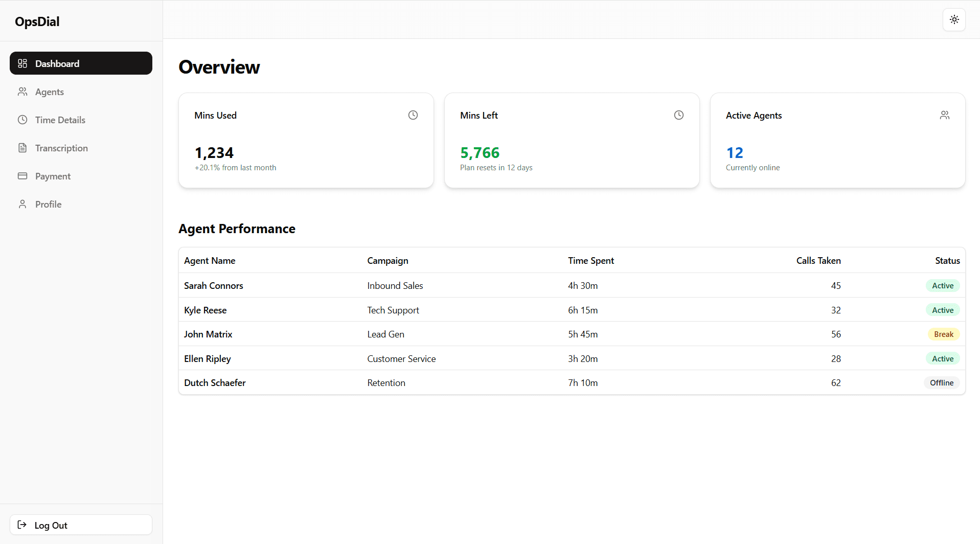Image resolution: width=980 pixels, height=544 pixels.
Task: Click the clock icon on Mins Left card
Action: (678, 115)
